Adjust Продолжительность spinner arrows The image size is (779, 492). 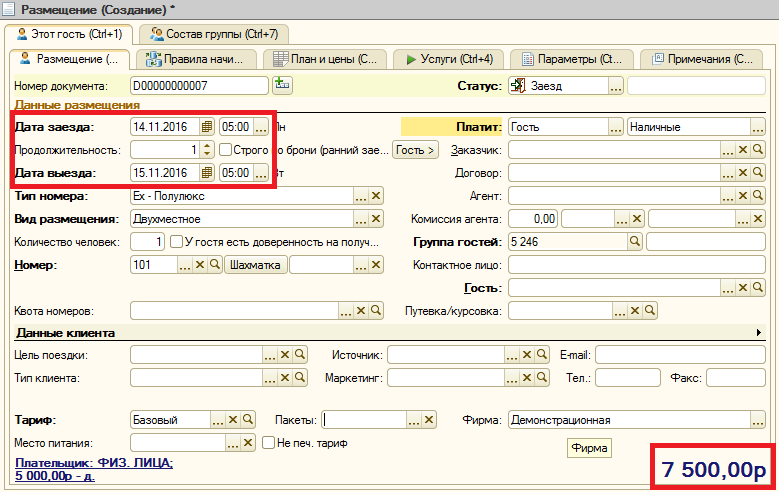(x=207, y=150)
